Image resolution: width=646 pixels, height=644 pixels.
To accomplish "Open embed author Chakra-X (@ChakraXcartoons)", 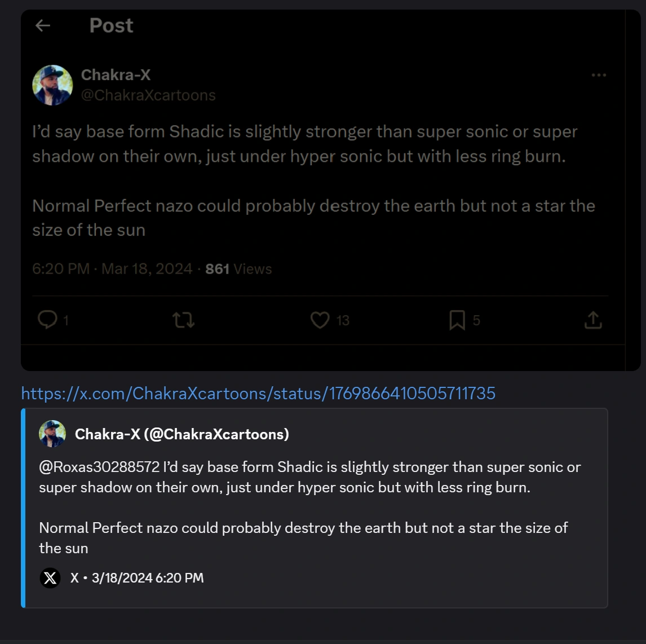I will pos(182,434).
